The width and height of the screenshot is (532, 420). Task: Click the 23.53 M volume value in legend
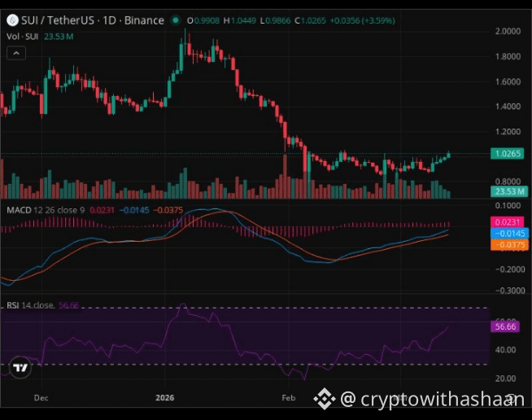59,37
